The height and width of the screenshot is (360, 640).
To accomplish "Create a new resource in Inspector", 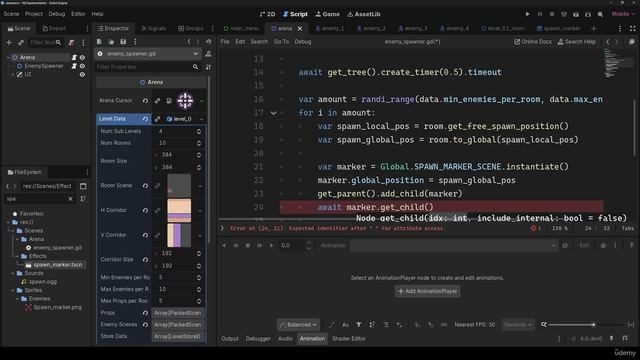I will click(99, 42).
